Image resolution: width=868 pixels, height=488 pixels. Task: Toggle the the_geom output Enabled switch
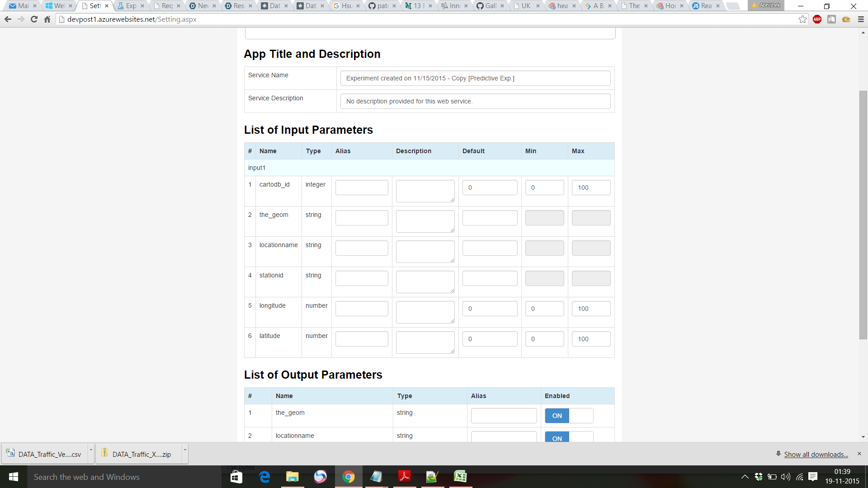[x=569, y=416]
